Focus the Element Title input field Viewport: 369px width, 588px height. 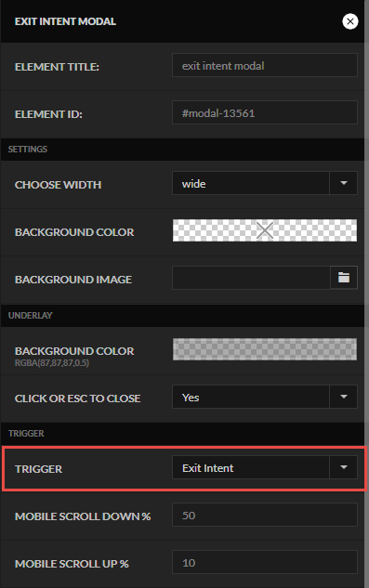(265, 65)
